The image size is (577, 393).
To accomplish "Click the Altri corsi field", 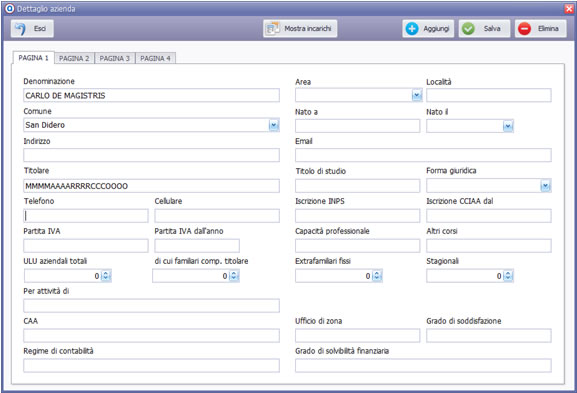I will [x=489, y=246].
